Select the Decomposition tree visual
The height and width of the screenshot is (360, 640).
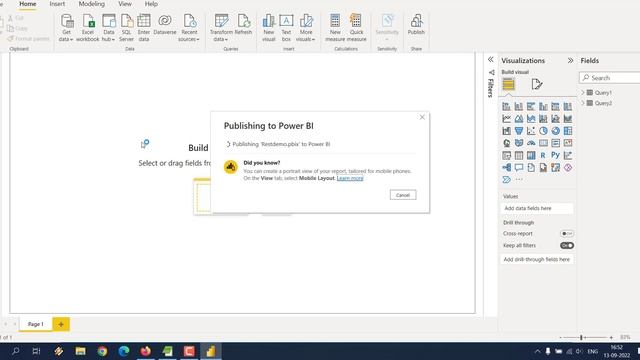(507, 168)
